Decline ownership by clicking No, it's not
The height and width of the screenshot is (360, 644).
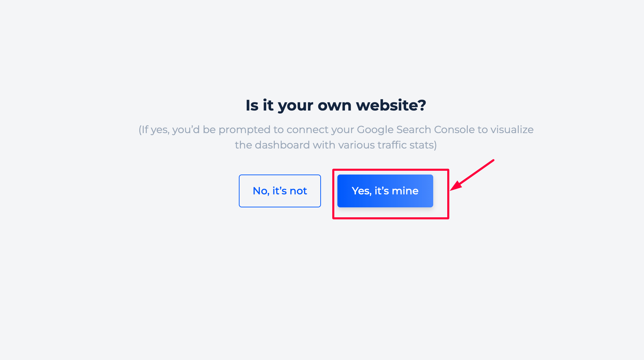[280, 191]
